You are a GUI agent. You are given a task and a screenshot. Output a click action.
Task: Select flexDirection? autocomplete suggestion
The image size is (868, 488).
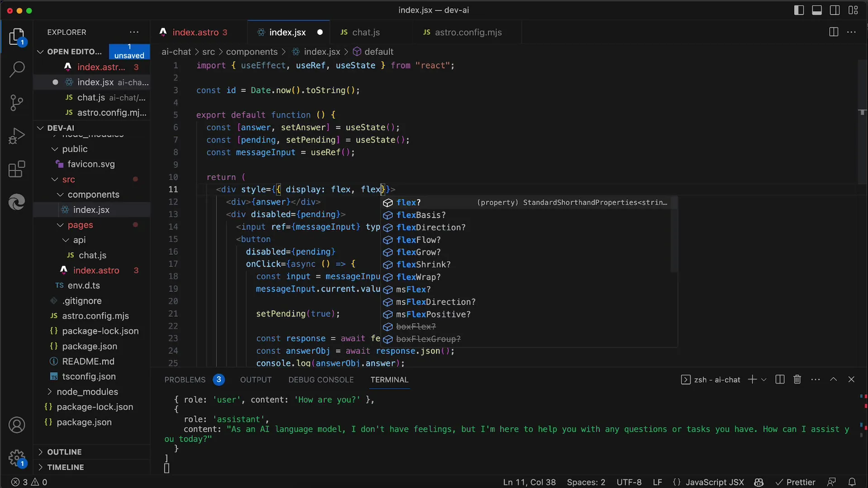(526, 227)
